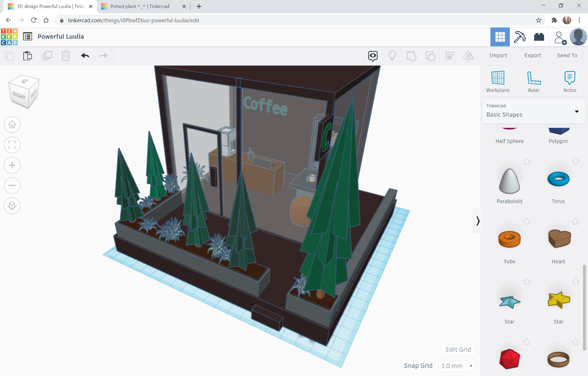Click the browser address bar URL

(133, 20)
